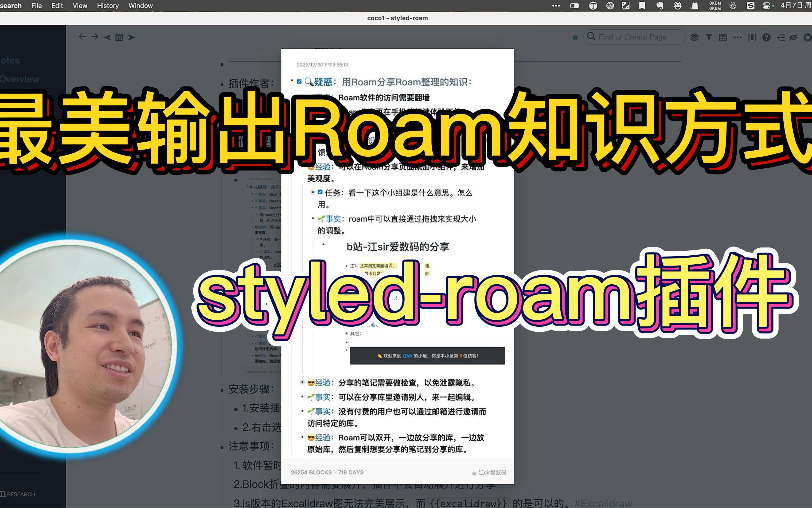This screenshot has width=812, height=508.
Task: Click the bullet before 2.右击选
Action: [x=236, y=428]
